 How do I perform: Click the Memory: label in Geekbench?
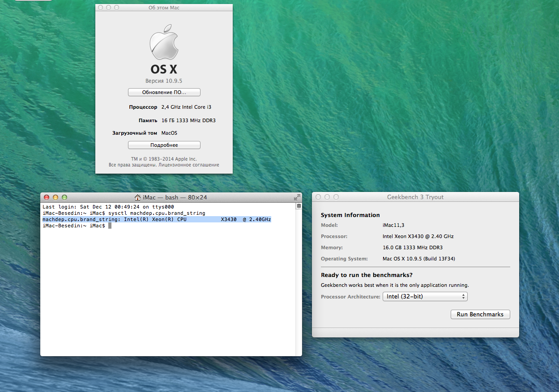click(332, 247)
